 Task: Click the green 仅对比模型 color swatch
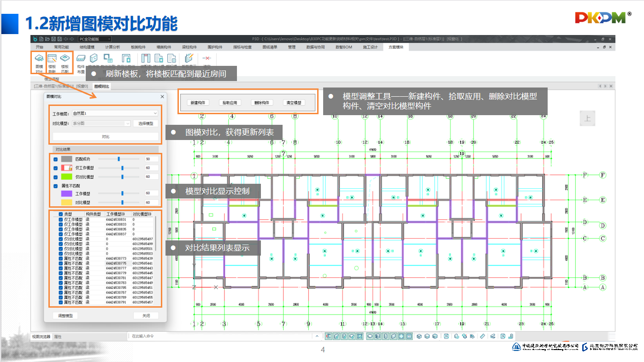pyautogui.click(x=67, y=176)
